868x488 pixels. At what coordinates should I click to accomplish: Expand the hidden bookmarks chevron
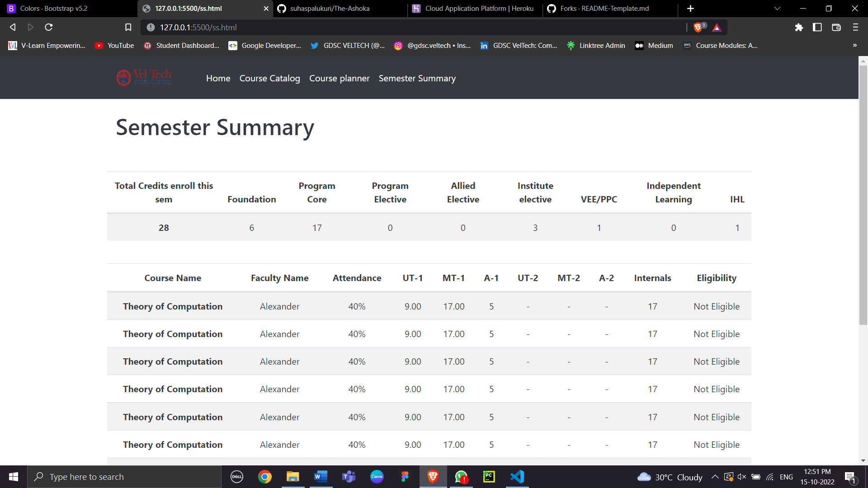[855, 45]
